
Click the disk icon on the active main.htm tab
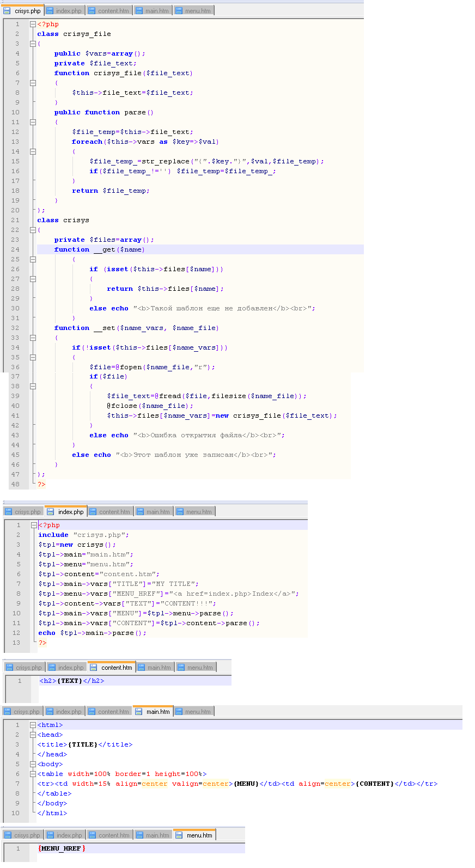tap(139, 712)
